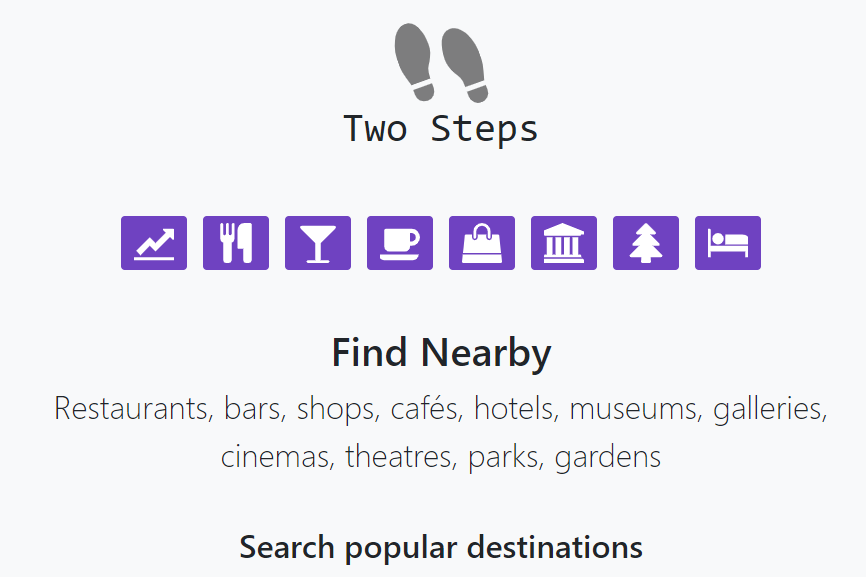Choose the bars cocktail glass icon
Screen dimensions: 866x577
[318, 243]
